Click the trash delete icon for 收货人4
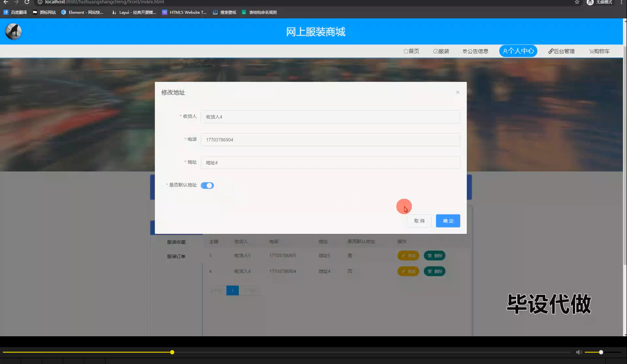627x364 pixels. click(x=430, y=271)
